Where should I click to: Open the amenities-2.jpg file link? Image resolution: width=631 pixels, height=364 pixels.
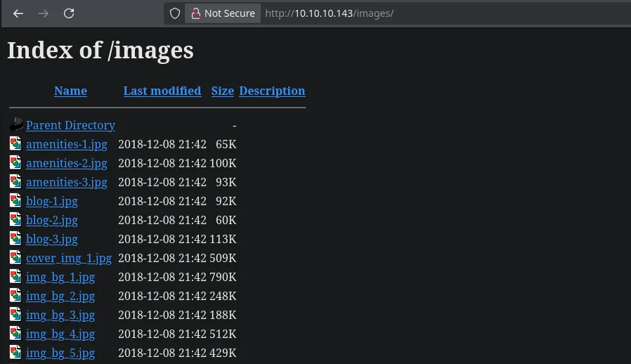[67, 163]
